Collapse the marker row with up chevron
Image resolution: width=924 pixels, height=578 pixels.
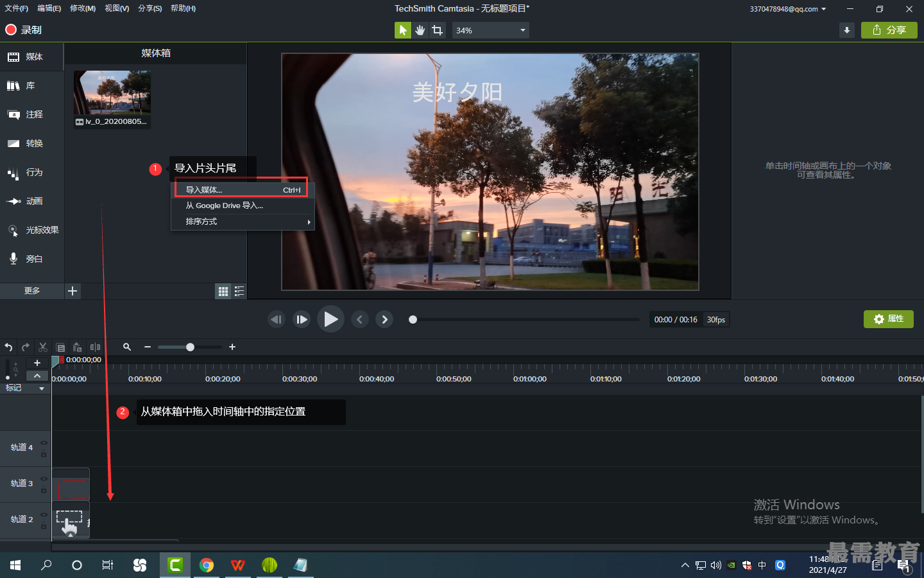point(37,376)
